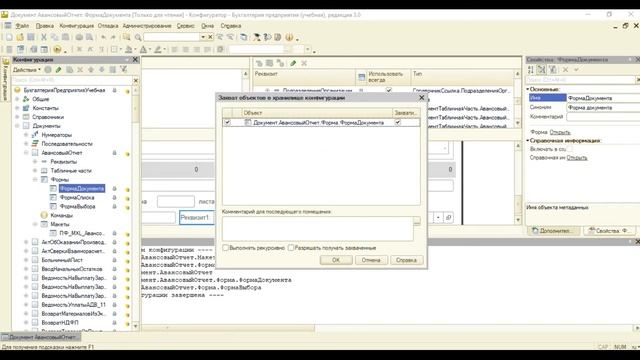Click the delete X in Configuration panel toolbar
The image size is (640, 360).
click(80, 70)
